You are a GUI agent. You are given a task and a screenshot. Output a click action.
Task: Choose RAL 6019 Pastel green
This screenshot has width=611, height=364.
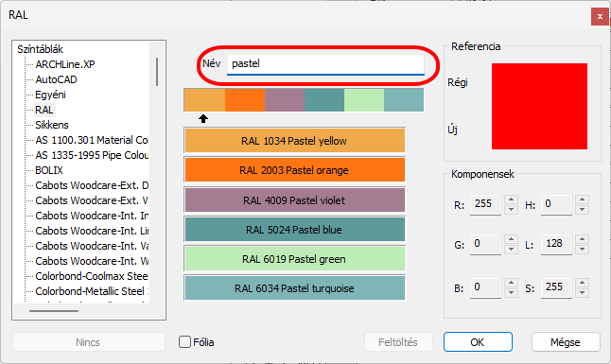tap(294, 259)
